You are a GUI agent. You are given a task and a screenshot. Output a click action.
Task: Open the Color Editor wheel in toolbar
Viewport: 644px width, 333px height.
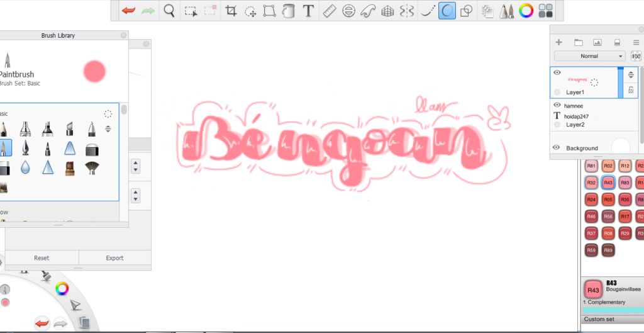pos(526,11)
